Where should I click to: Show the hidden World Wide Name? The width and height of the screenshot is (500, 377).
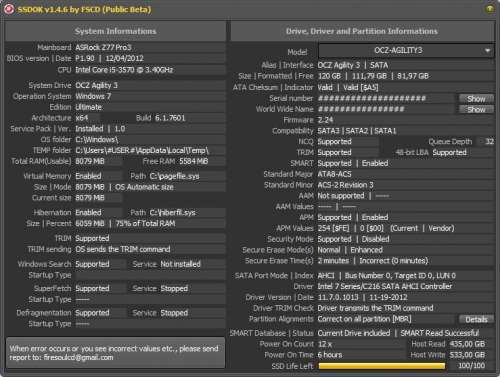(476, 109)
